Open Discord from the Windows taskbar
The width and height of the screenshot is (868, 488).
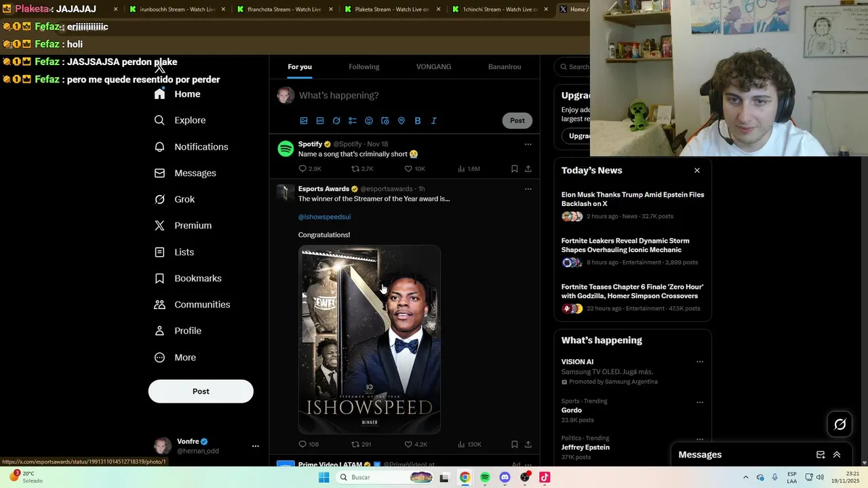(505, 477)
